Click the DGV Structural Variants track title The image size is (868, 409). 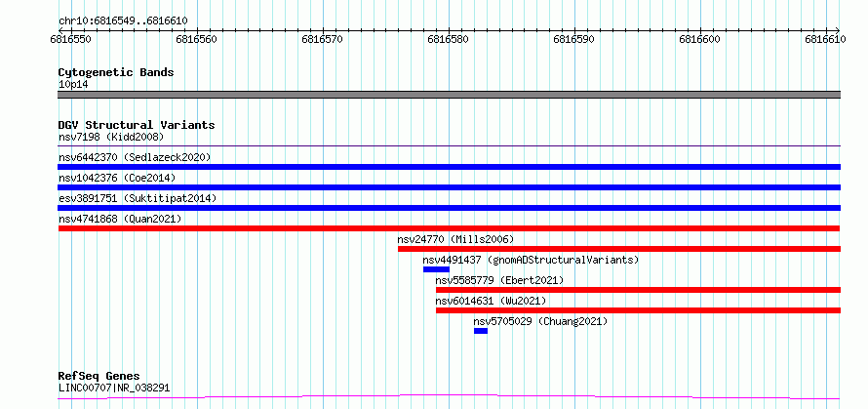pos(137,125)
